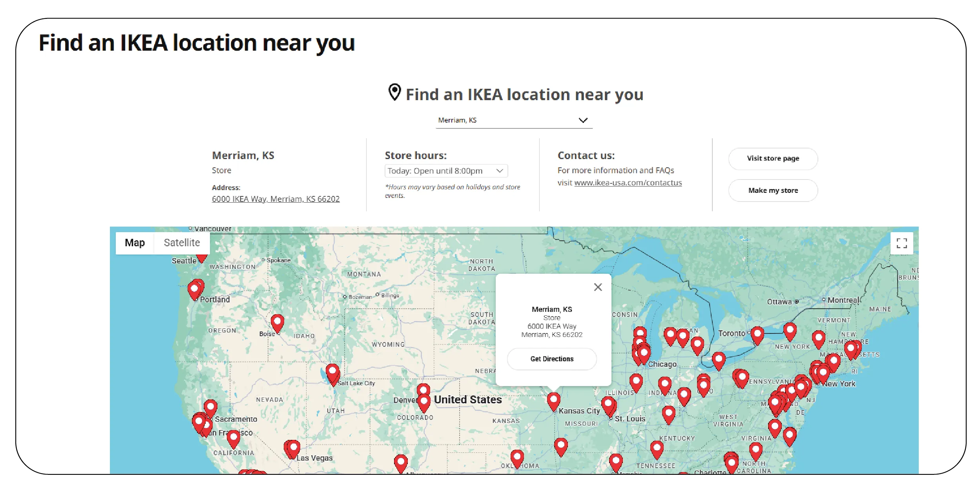Click the Get Directions button
This screenshot has width=980, height=487.
click(551, 359)
